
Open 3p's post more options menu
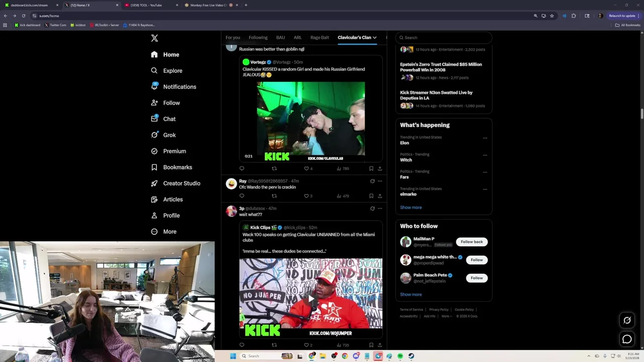pos(380,208)
